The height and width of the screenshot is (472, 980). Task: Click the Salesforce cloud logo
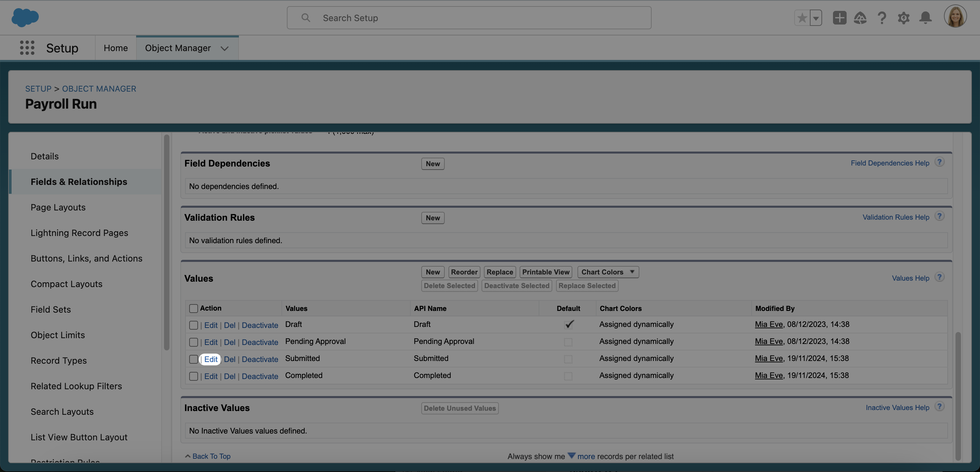[25, 17]
